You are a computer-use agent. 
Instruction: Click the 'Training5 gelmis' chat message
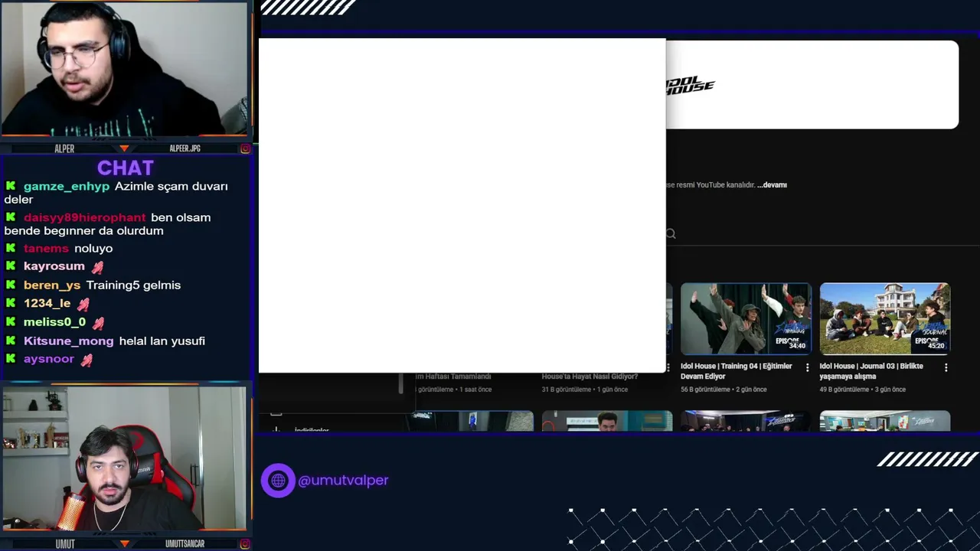click(133, 285)
